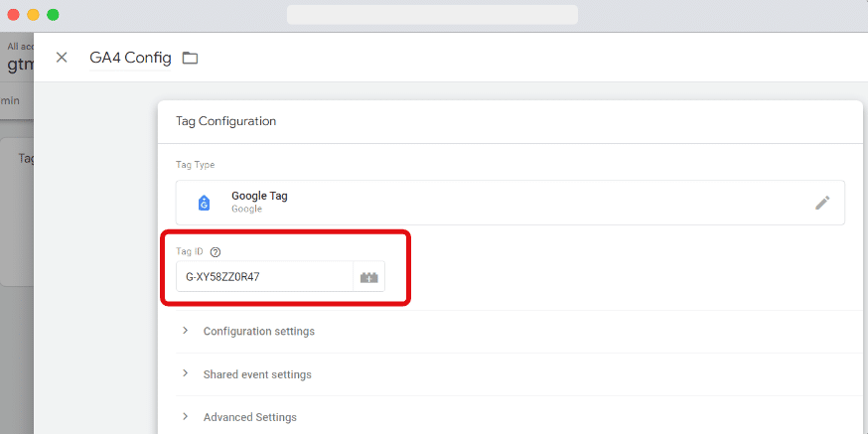Insert a variable with the brick icon
Screen dimensions: 868x434
368,277
